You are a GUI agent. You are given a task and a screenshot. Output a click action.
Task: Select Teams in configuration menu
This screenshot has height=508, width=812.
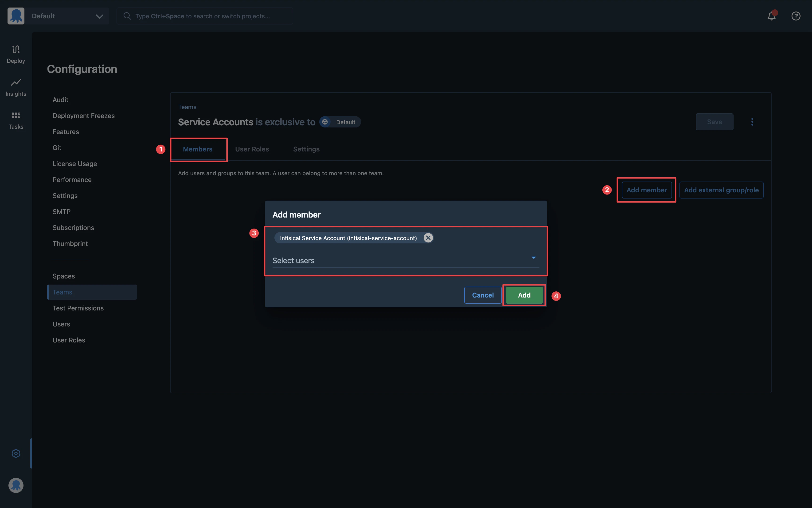tap(92, 292)
